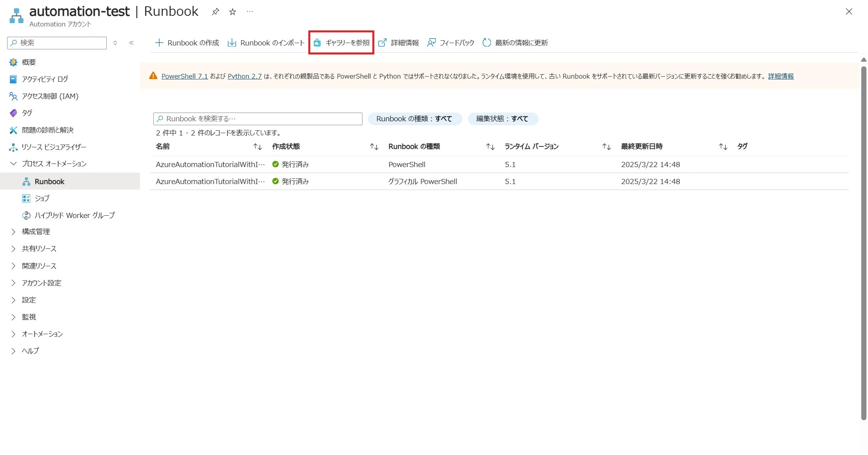This screenshot has width=868, height=455.
Task: Click Runbook のインポート button
Action: click(x=266, y=43)
